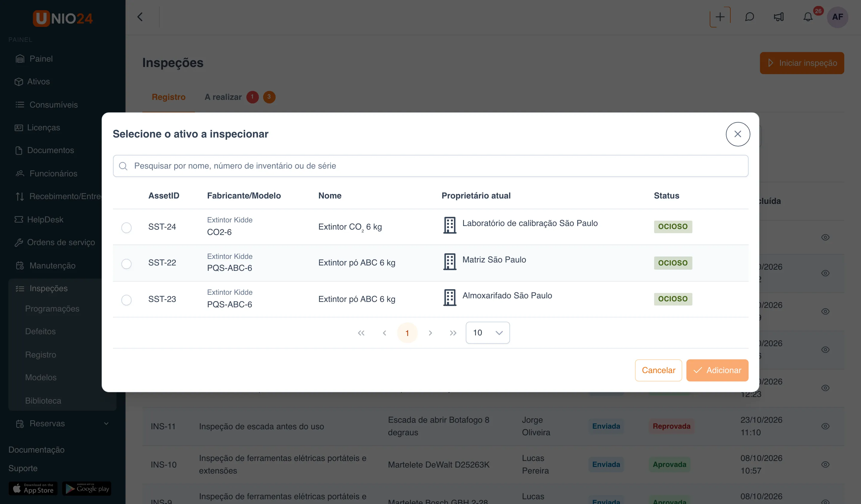The width and height of the screenshot is (861, 504).
Task: Open Documentos in the sidebar
Action: pyautogui.click(x=45, y=150)
